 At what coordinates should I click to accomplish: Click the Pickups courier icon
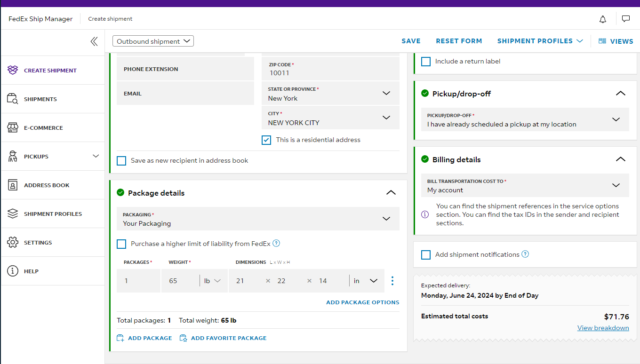click(13, 157)
